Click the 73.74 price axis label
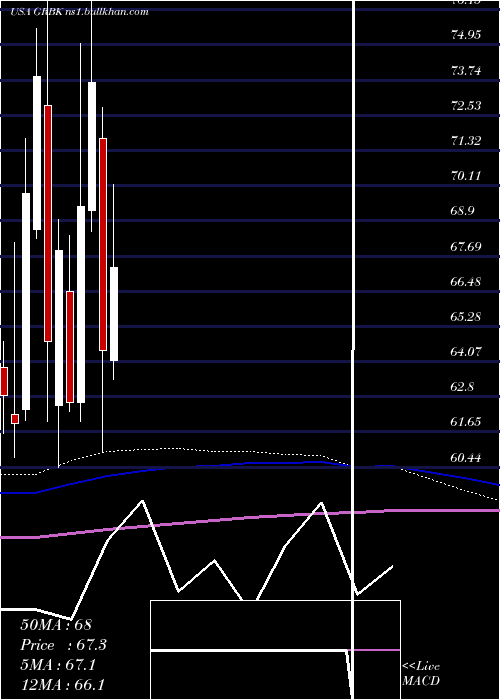 (x=466, y=70)
